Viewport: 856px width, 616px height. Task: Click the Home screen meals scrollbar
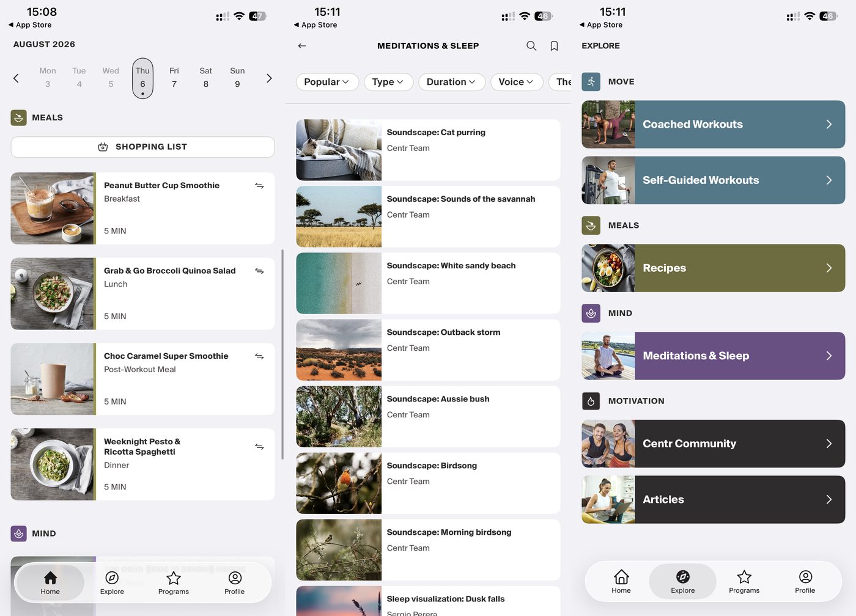[282, 354]
